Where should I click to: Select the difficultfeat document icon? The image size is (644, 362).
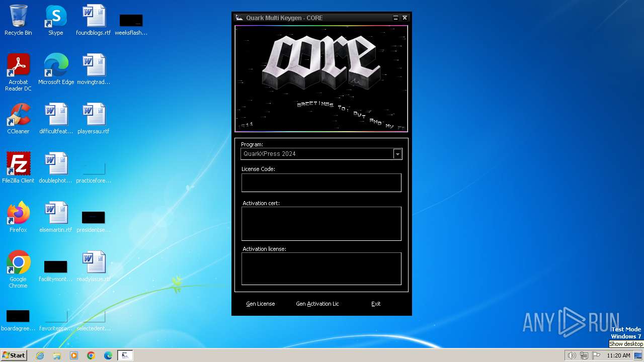(x=56, y=119)
